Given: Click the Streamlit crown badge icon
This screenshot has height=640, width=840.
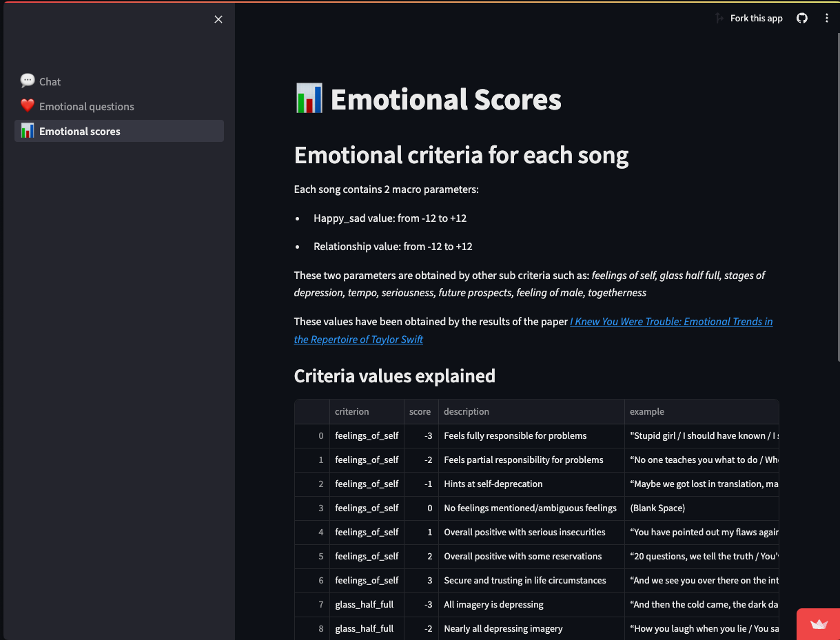Looking at the screenshot, I should coord(819,624).
